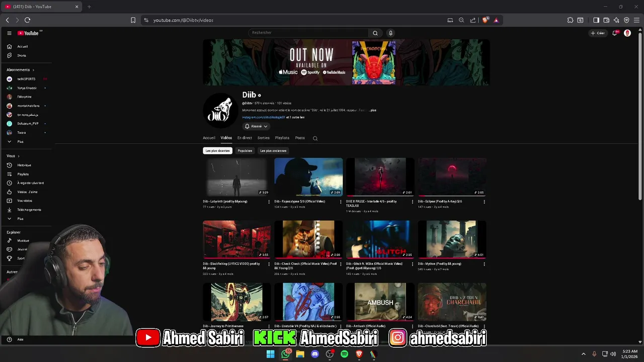Open YouTube notifications bell
This screenshot has height=362, width=644.
615,33
